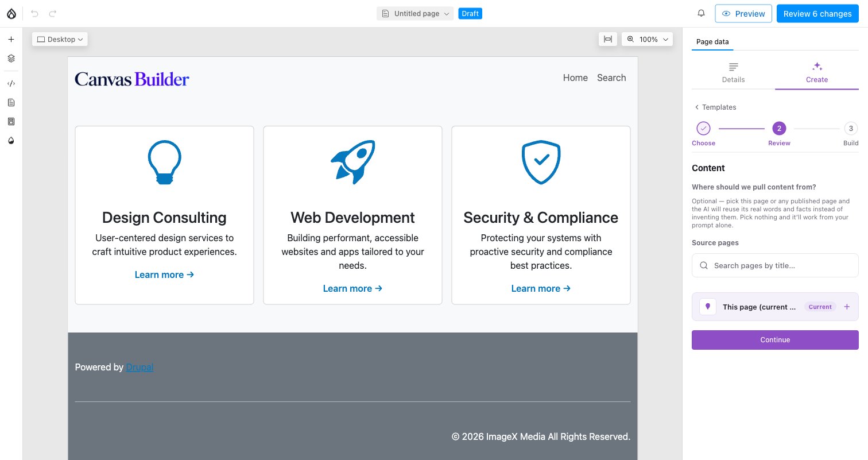Click the Search pages by title field

click(775, 266)
